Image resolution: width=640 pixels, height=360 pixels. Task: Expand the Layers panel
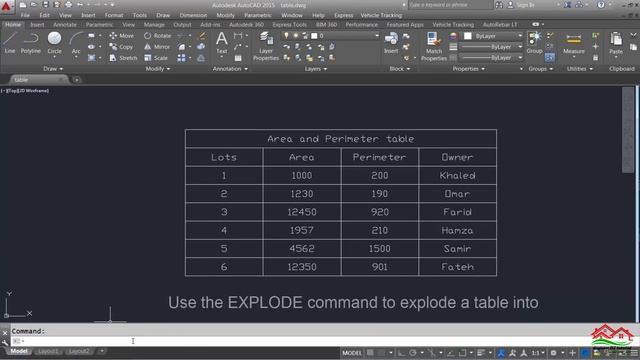click(x=316, y=69)
